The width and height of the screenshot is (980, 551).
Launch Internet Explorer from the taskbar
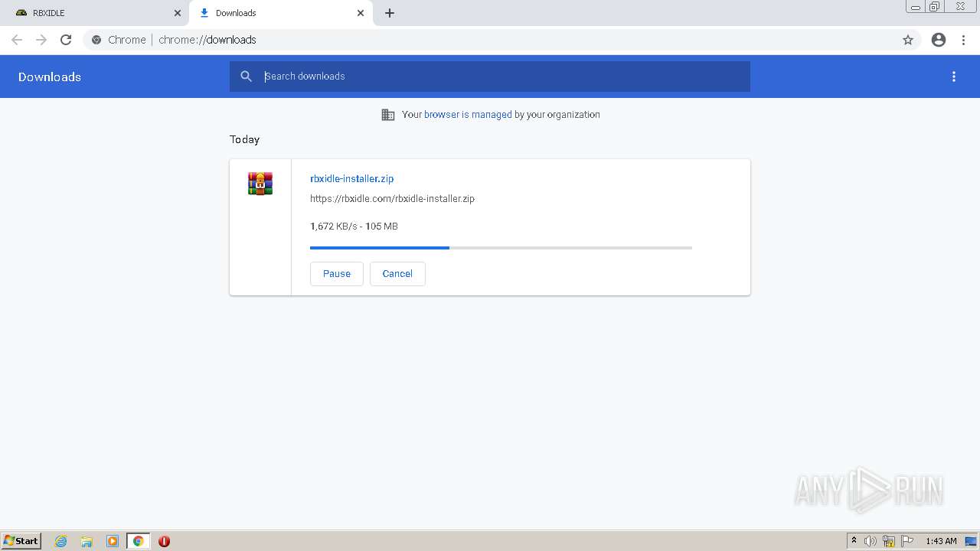point(61,541)
